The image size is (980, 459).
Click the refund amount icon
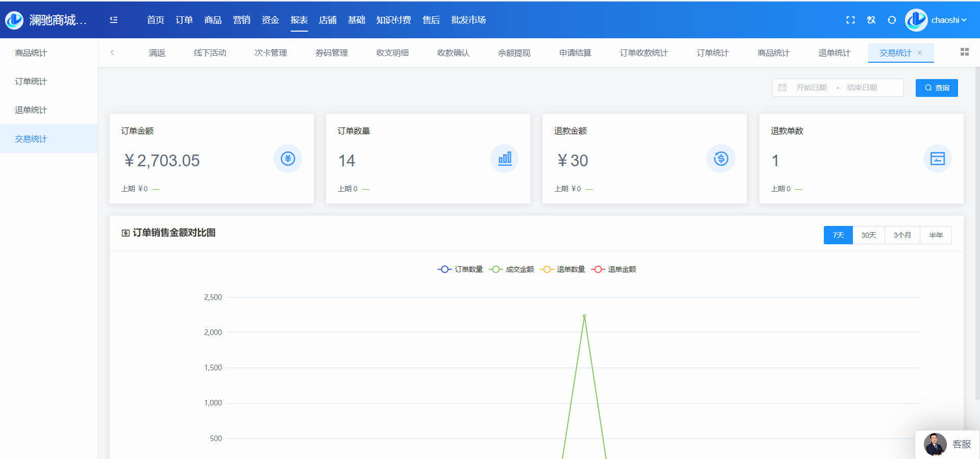[721, 159]
